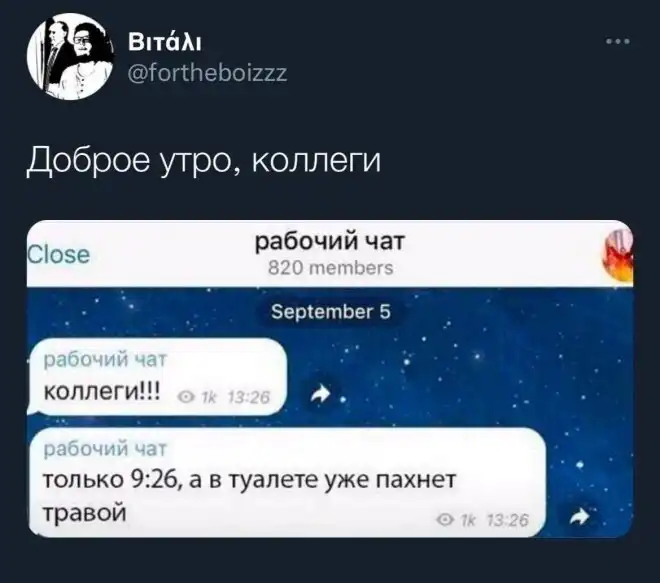
Task: Click the рабочий чат sender name in the second message
Action: (105, 449)
